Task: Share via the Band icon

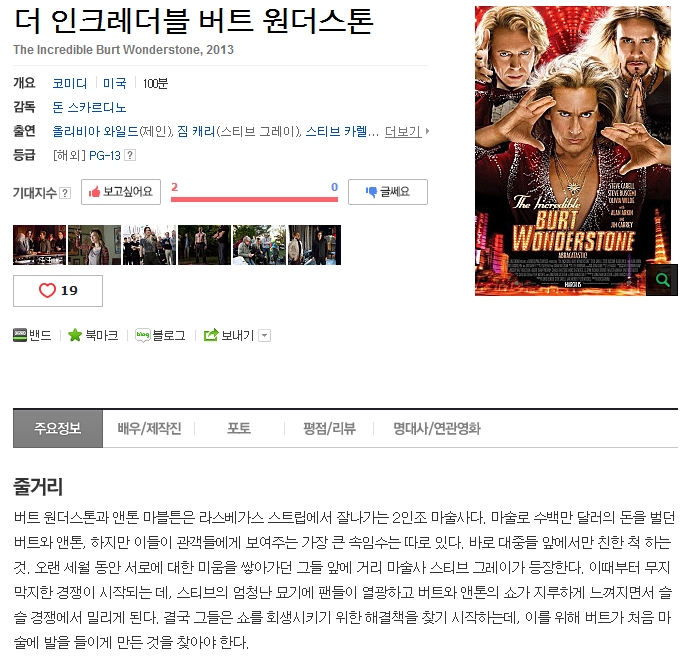Action: click(20, 335)
